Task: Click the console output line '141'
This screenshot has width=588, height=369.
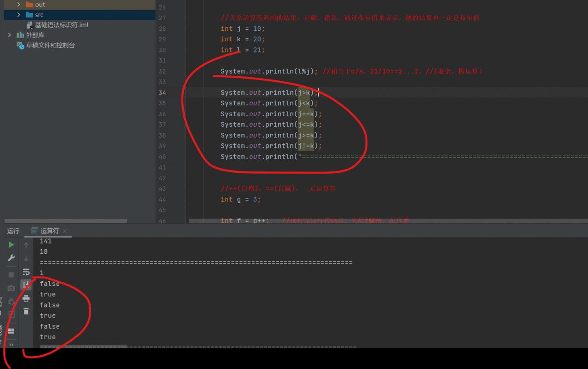Action: (46, 241)
